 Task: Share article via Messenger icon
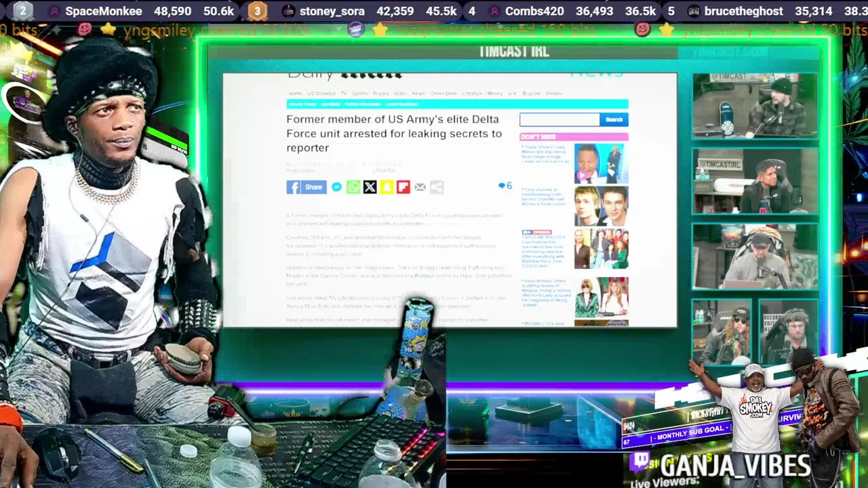pos(337,187)
